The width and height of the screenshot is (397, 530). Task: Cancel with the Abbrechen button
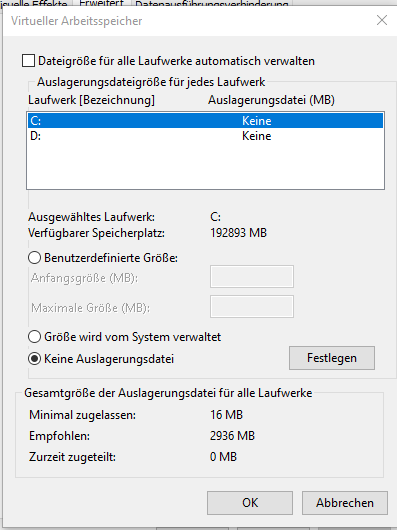click(345, 503)
